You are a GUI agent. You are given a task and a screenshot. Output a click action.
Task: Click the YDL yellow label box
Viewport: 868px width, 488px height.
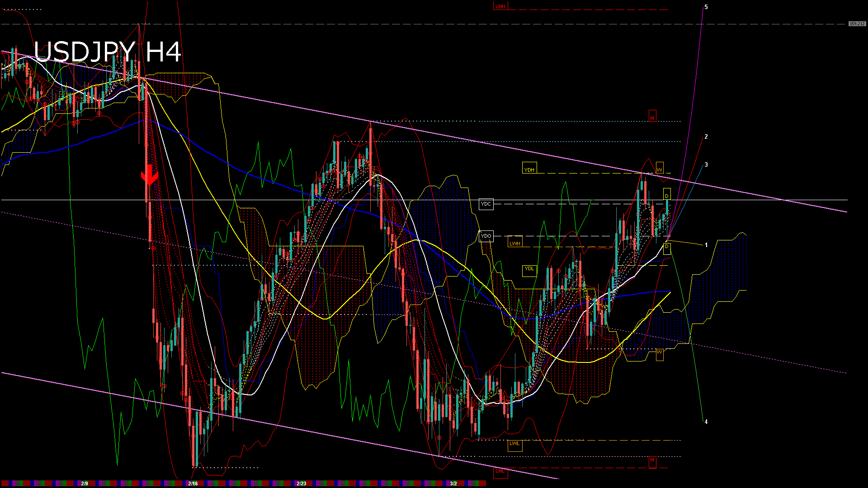[529, 269]
